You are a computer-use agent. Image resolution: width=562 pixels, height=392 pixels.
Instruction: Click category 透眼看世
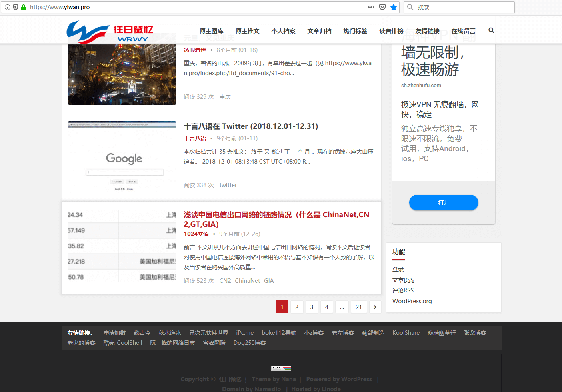pyautogui.click(x=195, y=50)
